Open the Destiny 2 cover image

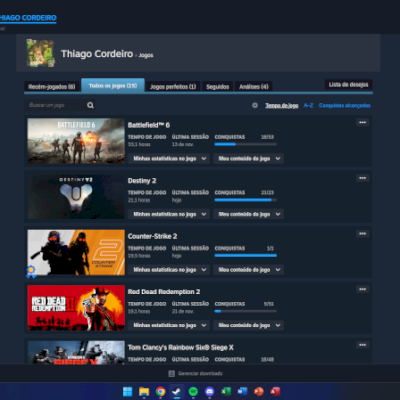tap(76, 197)
